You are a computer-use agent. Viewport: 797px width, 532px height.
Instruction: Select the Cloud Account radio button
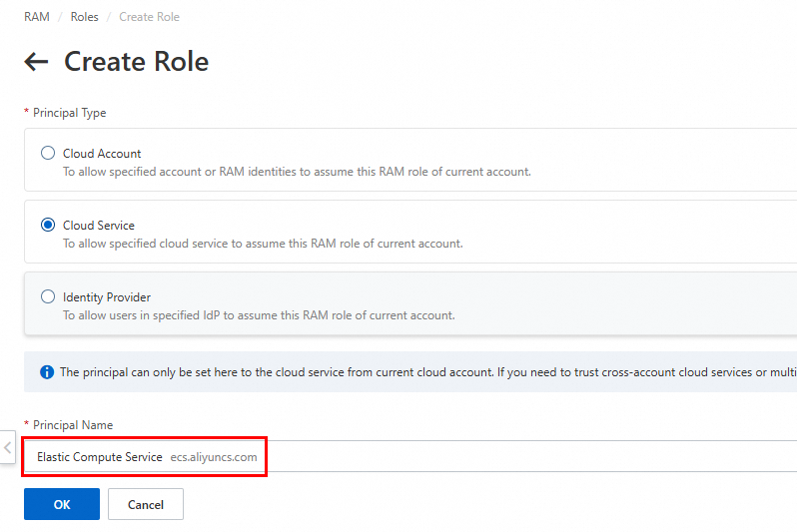(48, 153)
